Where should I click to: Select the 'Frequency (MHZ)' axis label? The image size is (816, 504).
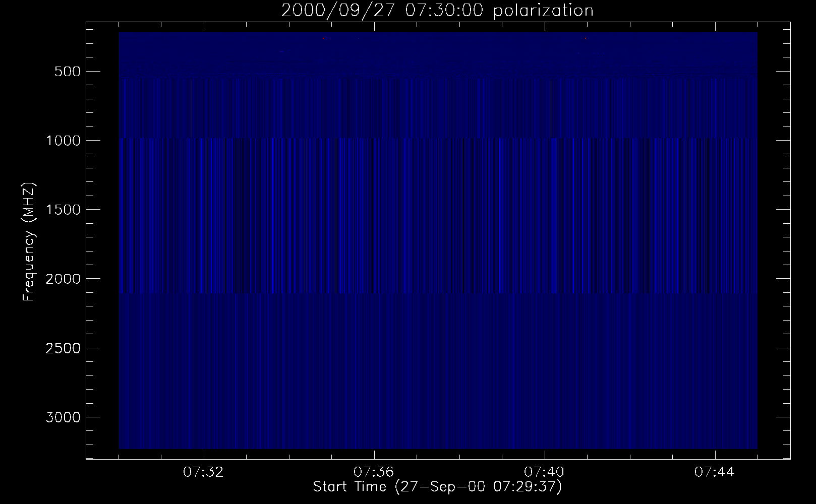pyautogui.click(x=29, y=241)
